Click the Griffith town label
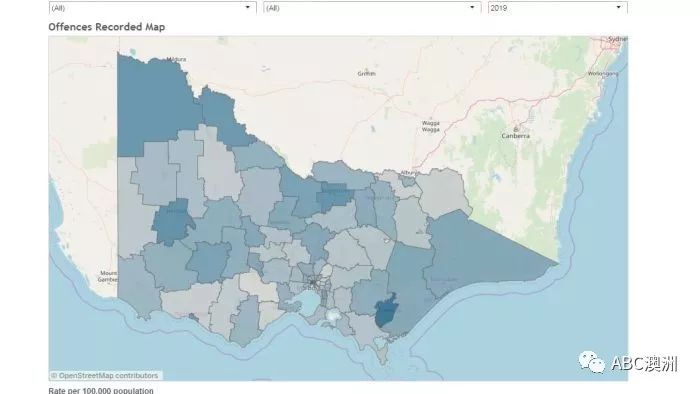 click(x=367, y=74)
